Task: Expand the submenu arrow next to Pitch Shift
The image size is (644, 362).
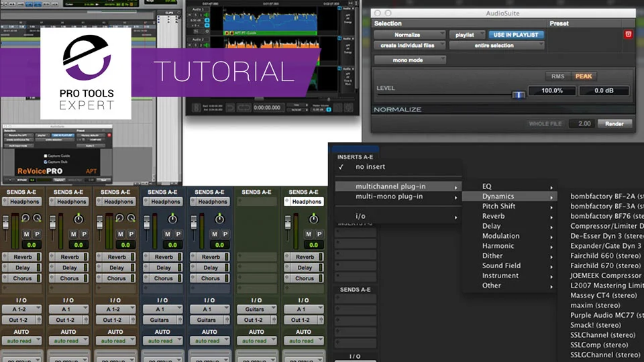Action: point(551,207)
